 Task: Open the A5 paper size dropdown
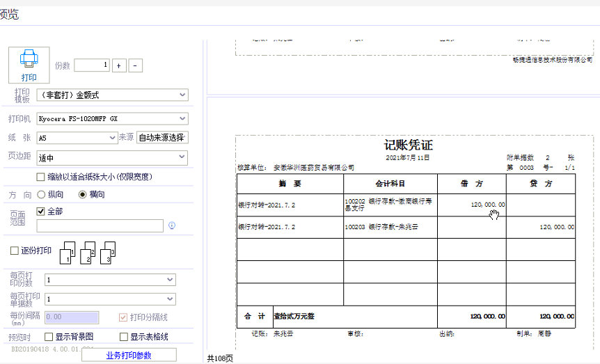(77, 138)
